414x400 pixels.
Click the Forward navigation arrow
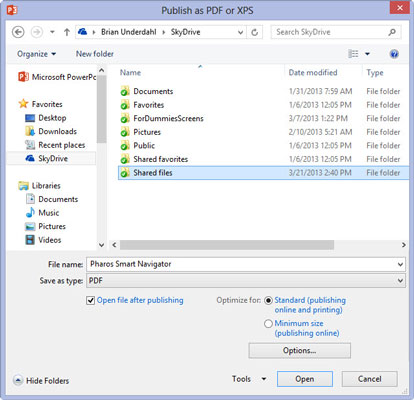37,32
